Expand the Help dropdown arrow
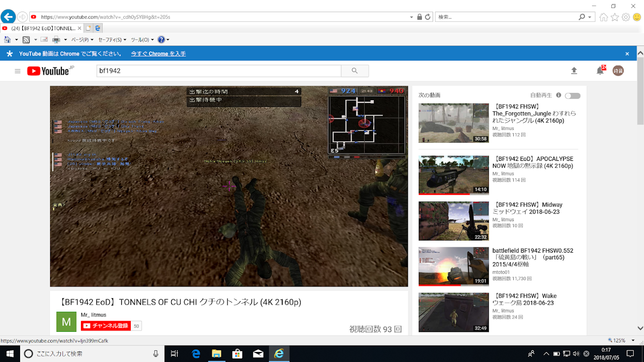Viewport: 644px width, 362px height. click(x=168, y=40)
